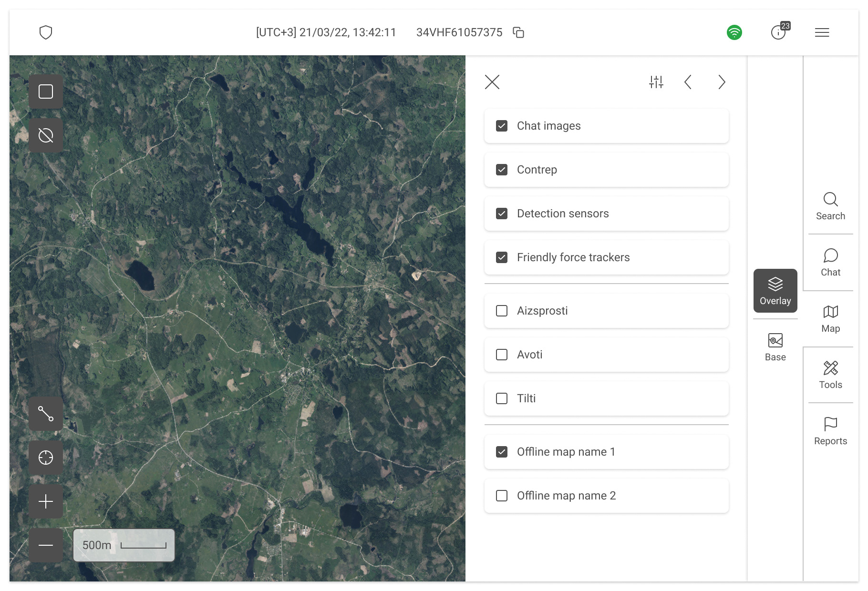The image size is (868, 591).
Task: Uncheck the Chat images overlay
Action: (502, 126)
